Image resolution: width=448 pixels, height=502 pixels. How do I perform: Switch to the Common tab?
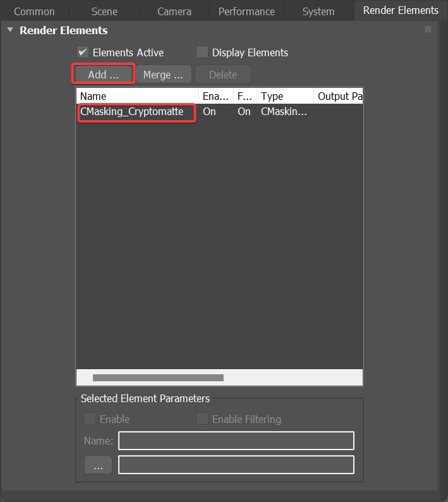[34, 11]
